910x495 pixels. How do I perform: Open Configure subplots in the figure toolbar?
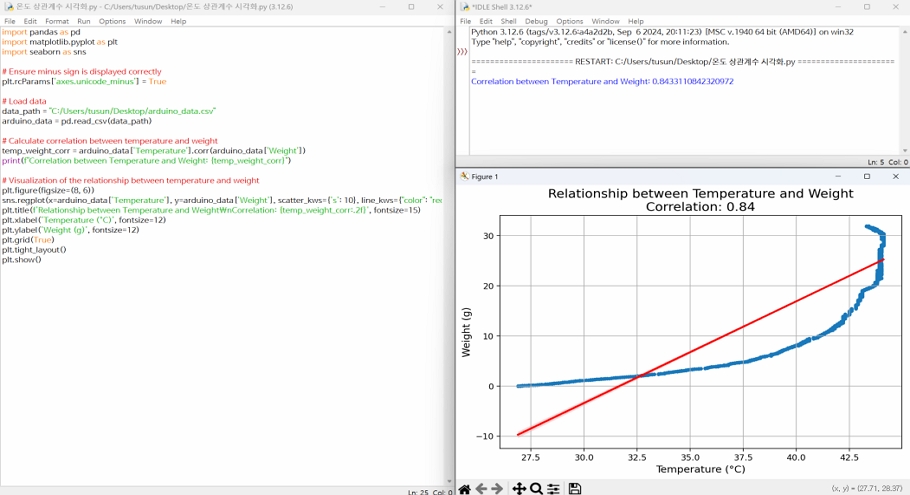[x=553, y=489]
